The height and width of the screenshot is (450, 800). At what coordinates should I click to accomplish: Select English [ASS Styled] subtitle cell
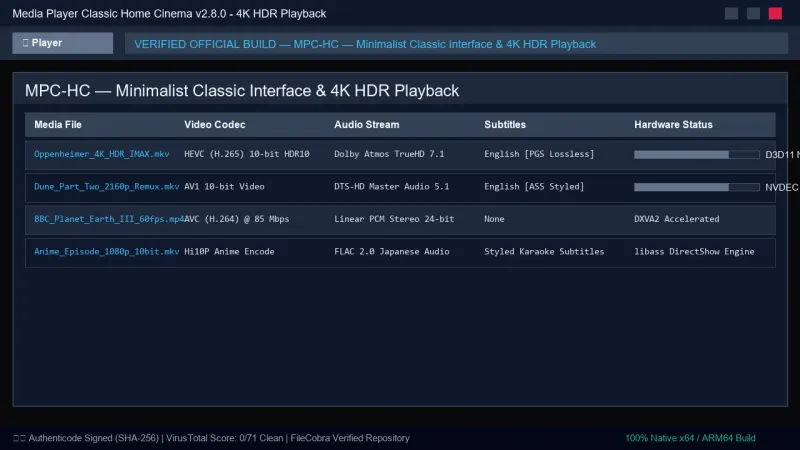(534, 187)
